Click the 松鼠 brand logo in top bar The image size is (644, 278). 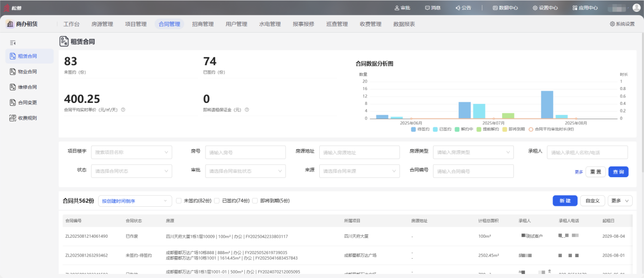(x=13, y=8)
